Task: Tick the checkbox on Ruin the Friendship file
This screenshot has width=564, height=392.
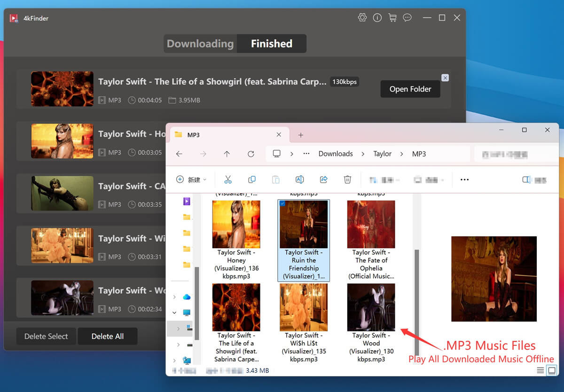Action: pyautogui.click(x=282, y=204)
